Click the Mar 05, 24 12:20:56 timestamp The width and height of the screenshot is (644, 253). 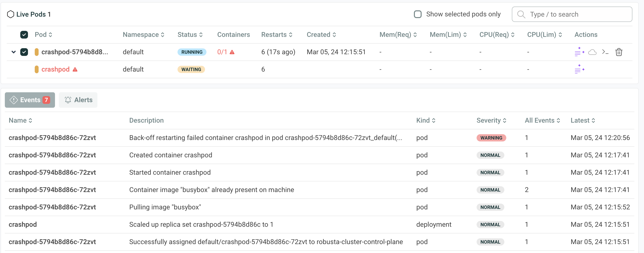pyautogui.click(x=600, y=138)
